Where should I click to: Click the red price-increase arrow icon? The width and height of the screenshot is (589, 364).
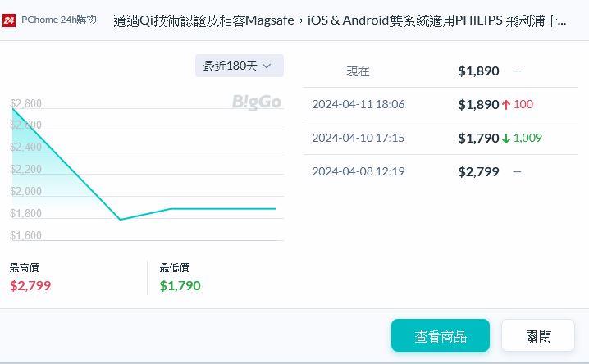pyautogui.click(x=506, y=105)
